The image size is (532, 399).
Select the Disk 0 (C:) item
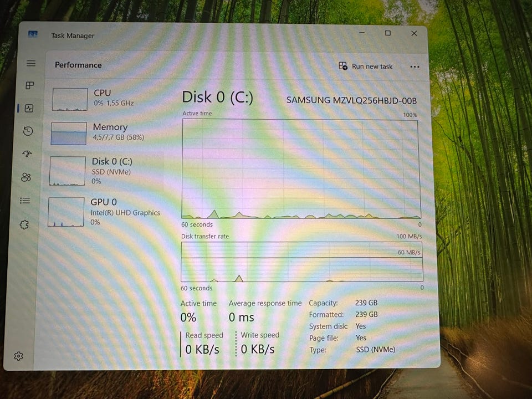[x=104, y=171]
